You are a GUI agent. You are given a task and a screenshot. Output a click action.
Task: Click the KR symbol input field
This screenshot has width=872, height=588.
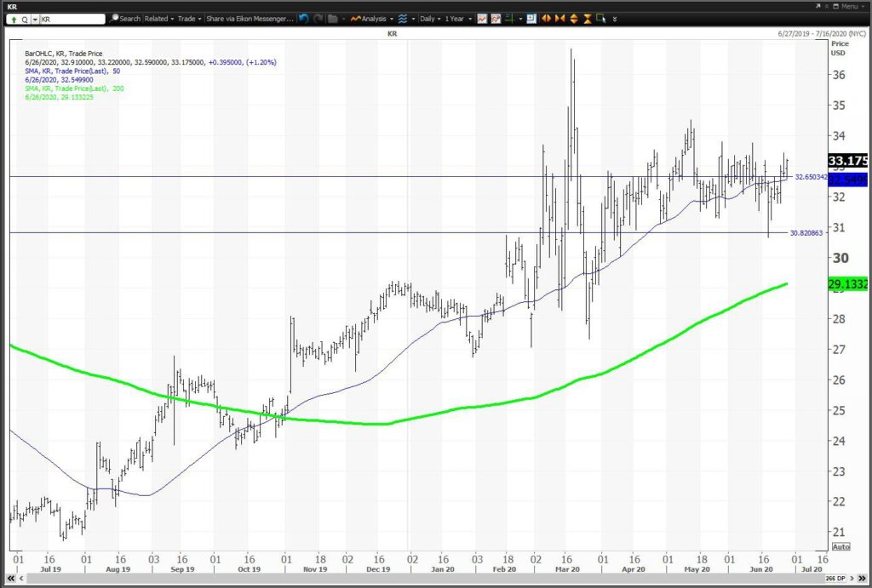click(x=72, y=19)
